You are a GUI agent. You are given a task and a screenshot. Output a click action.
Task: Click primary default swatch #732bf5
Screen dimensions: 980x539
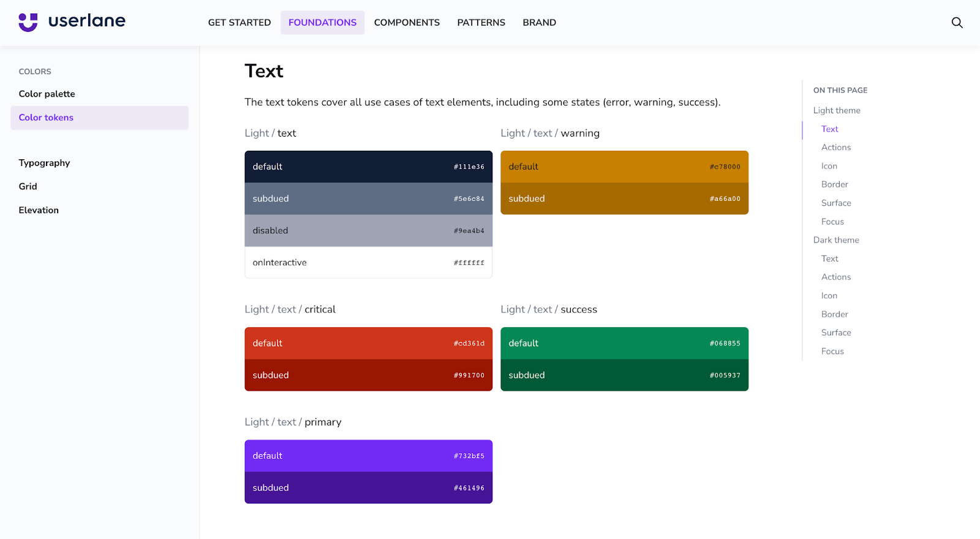coord(368,456)
